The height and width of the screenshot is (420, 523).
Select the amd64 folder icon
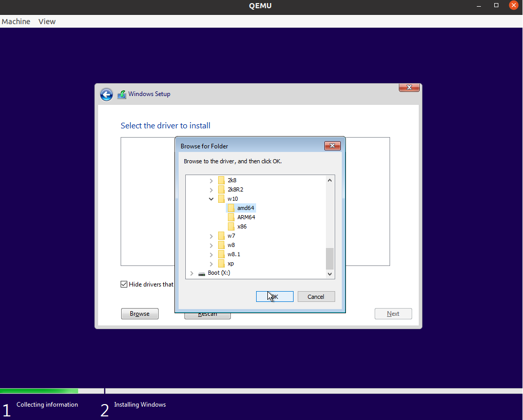click(231, 208)
